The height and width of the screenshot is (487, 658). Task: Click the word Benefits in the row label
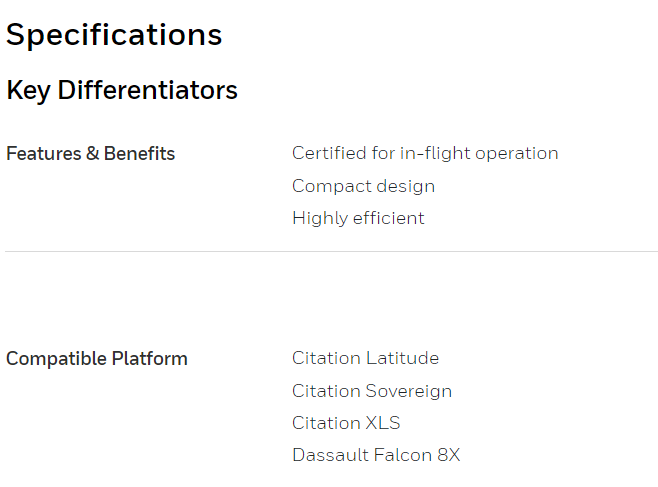click(x=139, y=154)
